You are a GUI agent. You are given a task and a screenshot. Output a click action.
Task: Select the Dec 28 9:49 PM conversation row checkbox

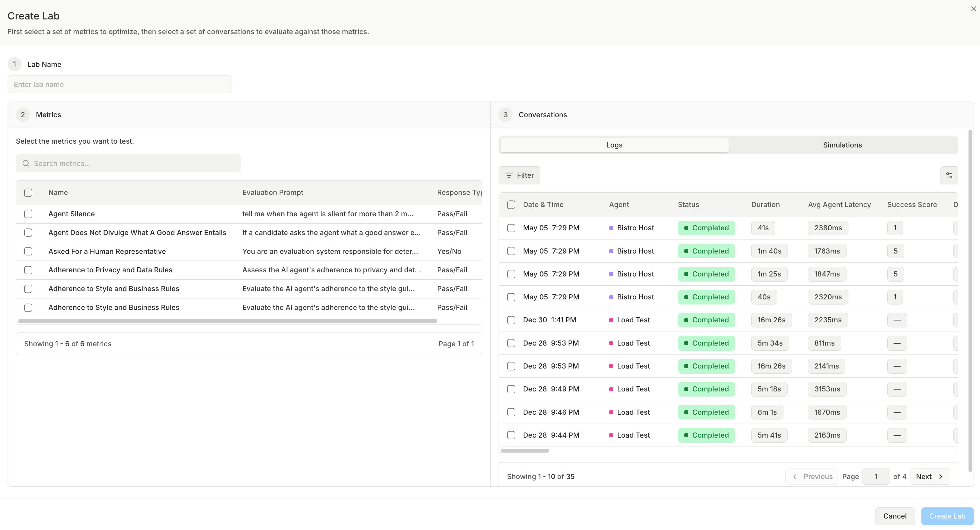coord(511,389)
